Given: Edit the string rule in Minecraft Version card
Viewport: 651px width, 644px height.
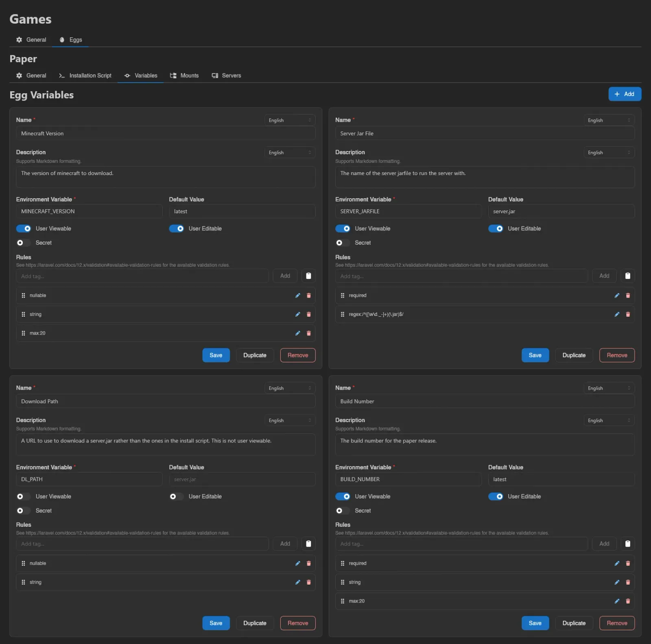Looking at the screenshot, I should coord(298,314).
